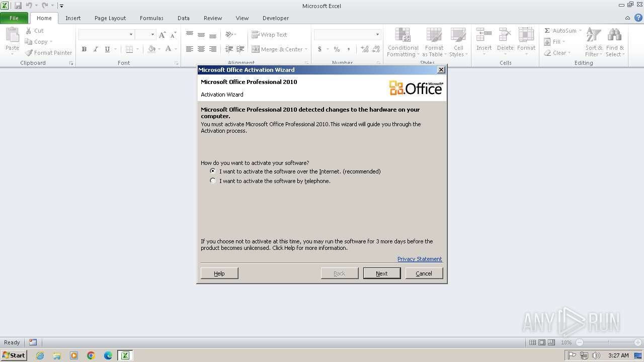Apply Percent Style format
The image size is (644, 362).
337,49
